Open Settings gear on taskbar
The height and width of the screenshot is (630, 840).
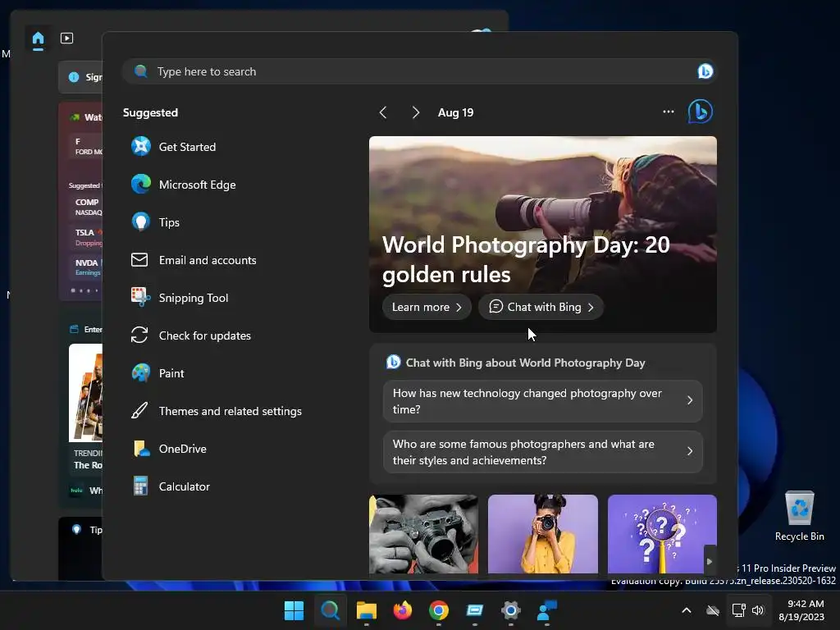pyautogui.click(x=510, y=610)
